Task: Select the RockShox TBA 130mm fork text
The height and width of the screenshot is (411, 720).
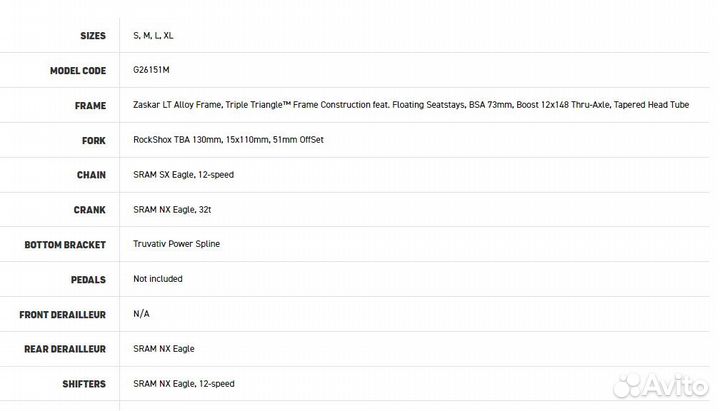Action: tap(228, 140)
